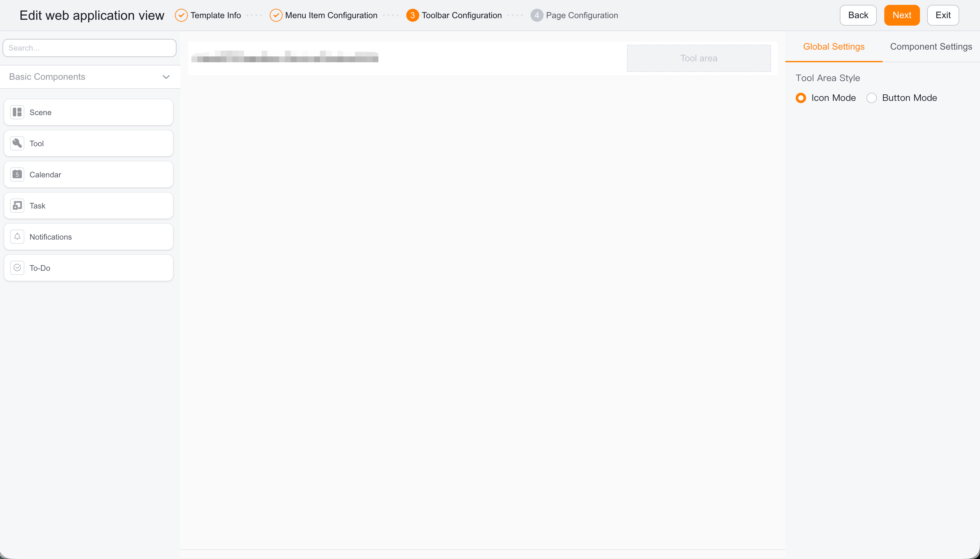Open the Component Settings tab
Screen dimensions: 980x559
pos(931,46)
